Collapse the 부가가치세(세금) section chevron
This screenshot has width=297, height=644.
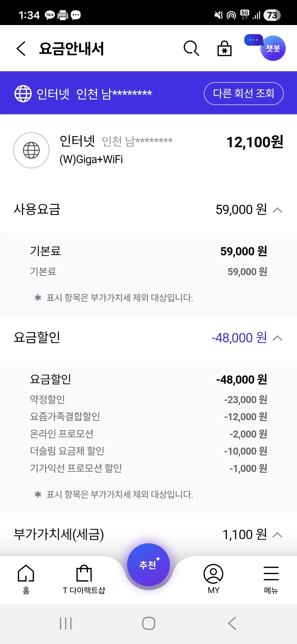pos(277,535)
